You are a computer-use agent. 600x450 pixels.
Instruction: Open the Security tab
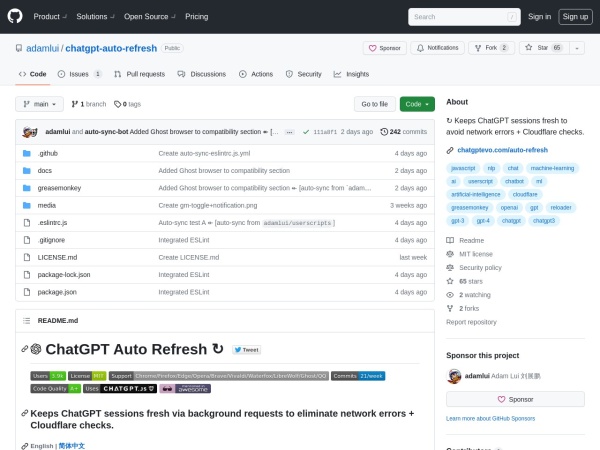click(304, 74)
